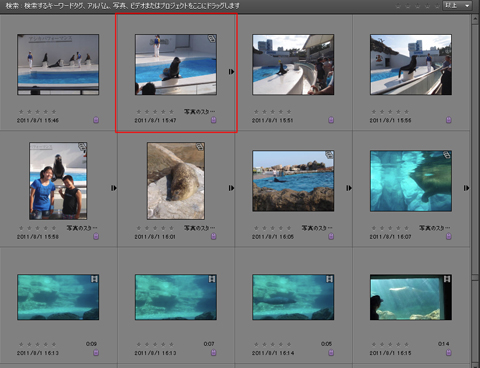
Task: Click the 写真のスタ… caption under the 16:07 photo
Action: pos(434,228)
